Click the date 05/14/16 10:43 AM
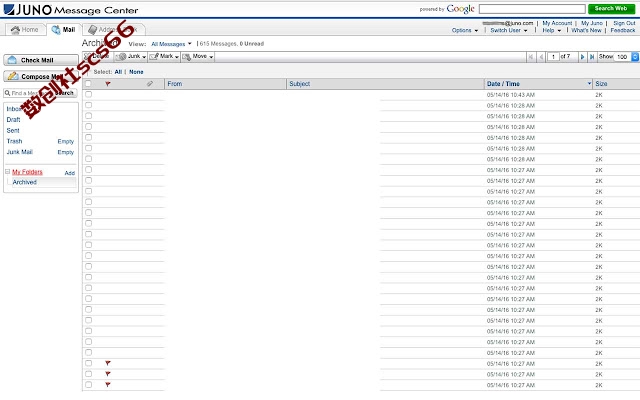640x400 pixels. pos(511,95)
